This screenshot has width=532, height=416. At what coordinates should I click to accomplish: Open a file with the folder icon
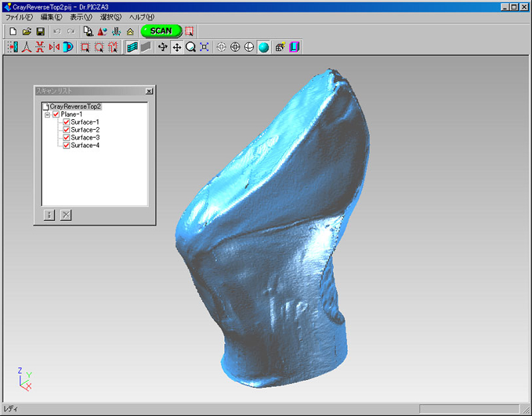pos(27,31)
